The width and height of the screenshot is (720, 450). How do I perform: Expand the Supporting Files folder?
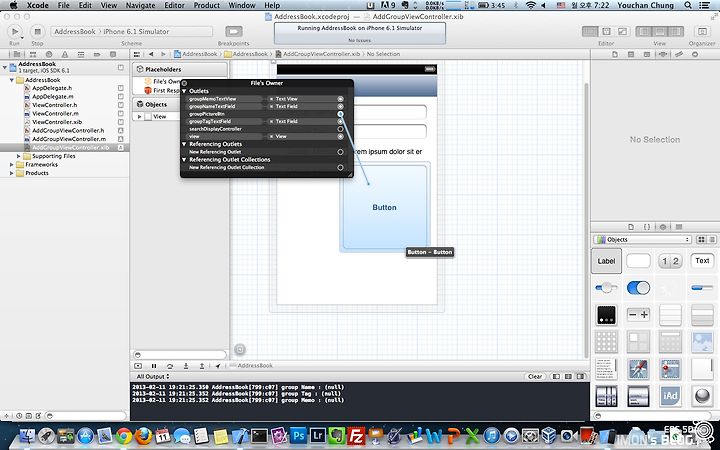(x=19, y=156)
